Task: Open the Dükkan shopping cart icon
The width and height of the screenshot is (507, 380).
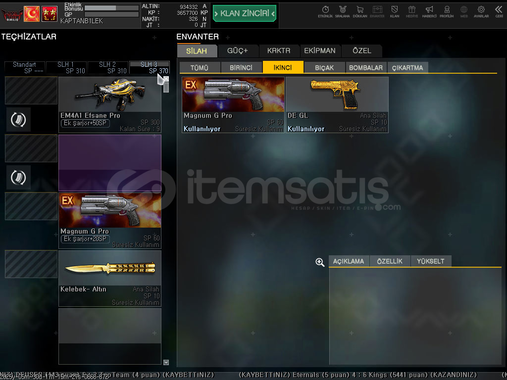Action: coord(360,11)
